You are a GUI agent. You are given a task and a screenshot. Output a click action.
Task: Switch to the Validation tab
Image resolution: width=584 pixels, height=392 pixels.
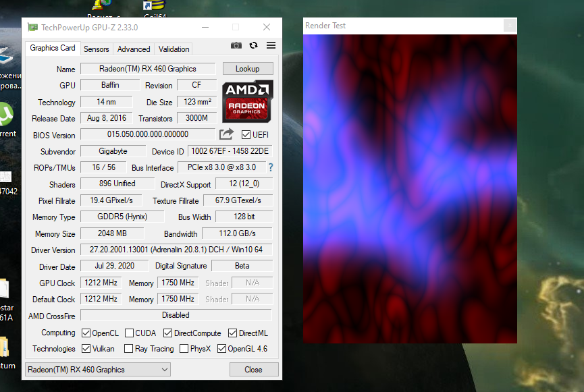pyautogui.click(x=174, y=49)
